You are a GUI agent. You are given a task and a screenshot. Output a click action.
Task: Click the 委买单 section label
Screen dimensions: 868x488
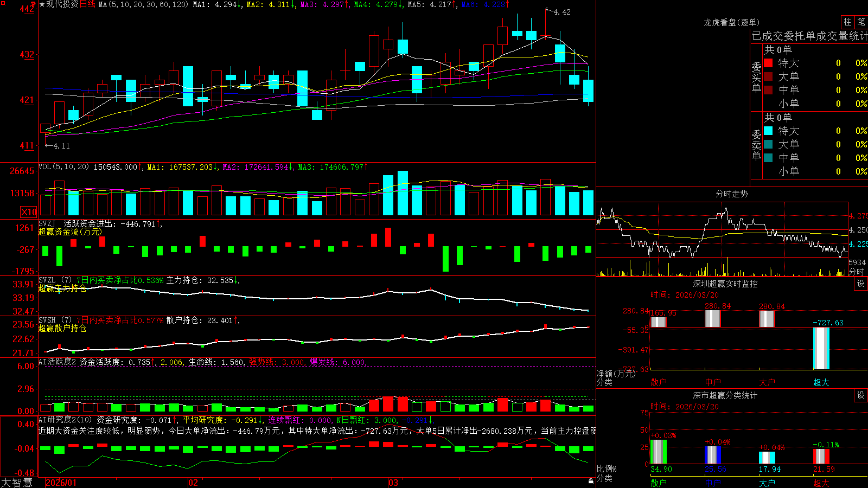(756, 76)
